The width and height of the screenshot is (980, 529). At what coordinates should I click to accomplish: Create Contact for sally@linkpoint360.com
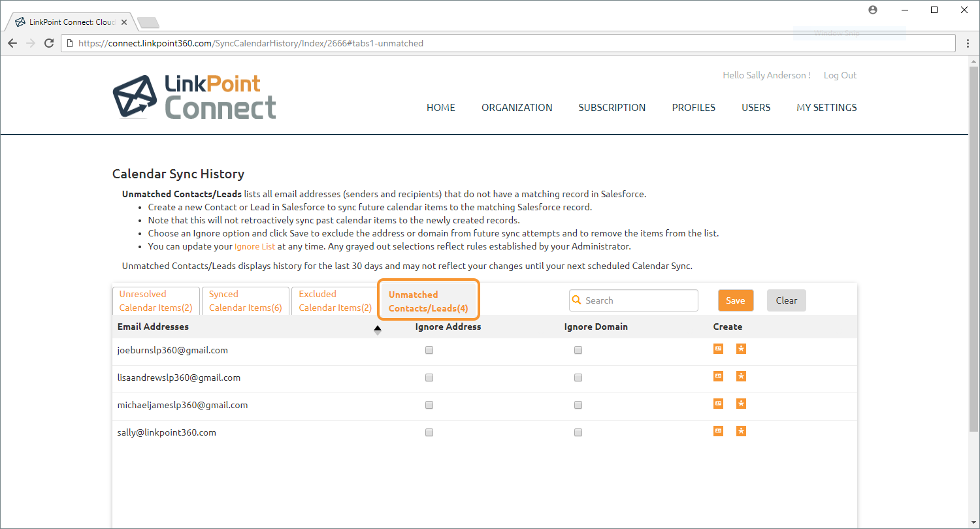tap(718, 431)
